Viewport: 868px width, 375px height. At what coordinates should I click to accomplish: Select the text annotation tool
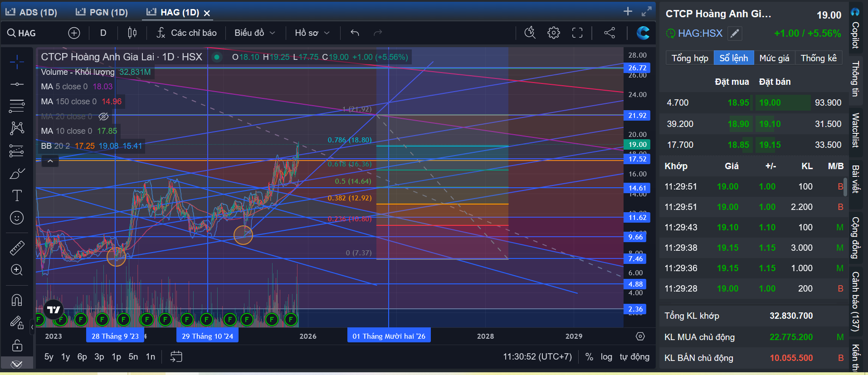pyautogui.click(x=17, y=195)
